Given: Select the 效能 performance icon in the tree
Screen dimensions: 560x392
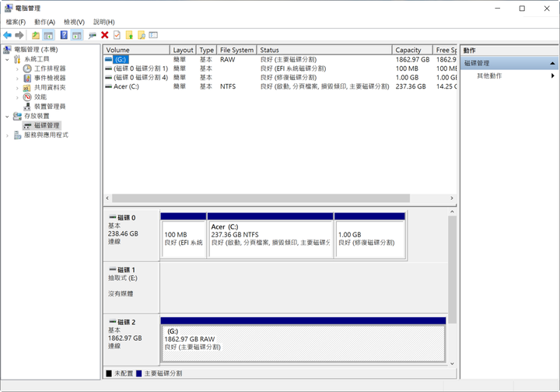Looking at the screenshot, I should 27,96.
